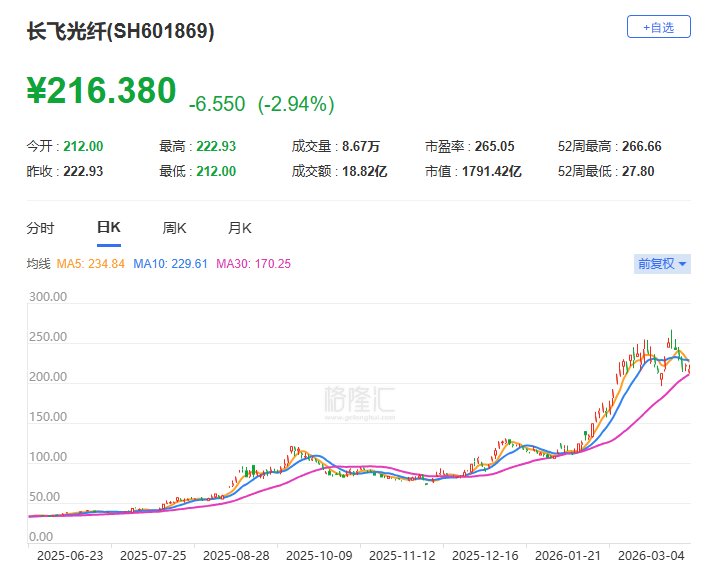Click the 50.00 price axis label
Image resolution: width=708 pixels, height=570 pixels.
coord(44,497)
